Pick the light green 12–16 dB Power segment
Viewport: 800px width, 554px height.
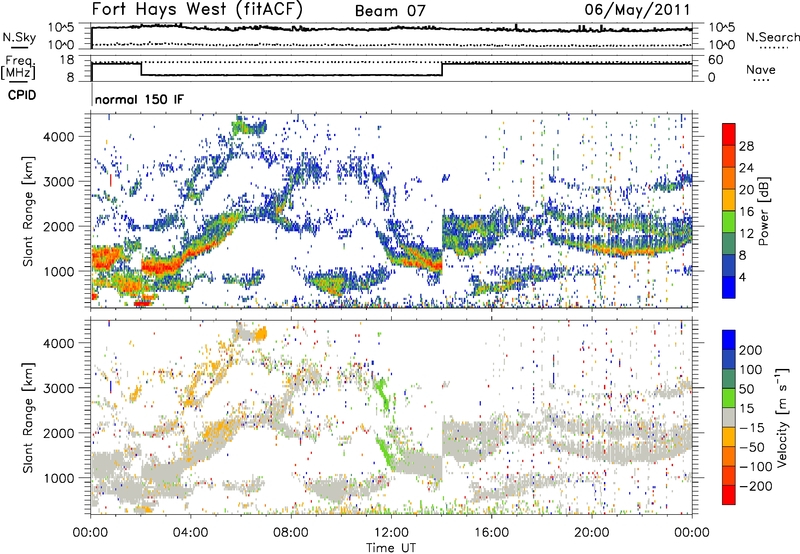pos(729,221)
